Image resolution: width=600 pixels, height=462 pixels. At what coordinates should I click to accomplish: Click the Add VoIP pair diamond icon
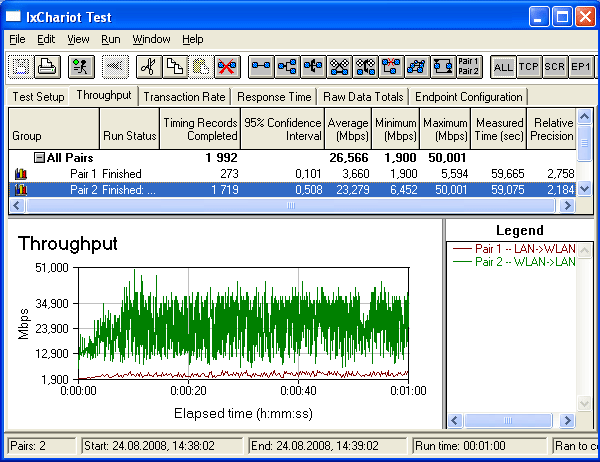(x=339, y=67)
